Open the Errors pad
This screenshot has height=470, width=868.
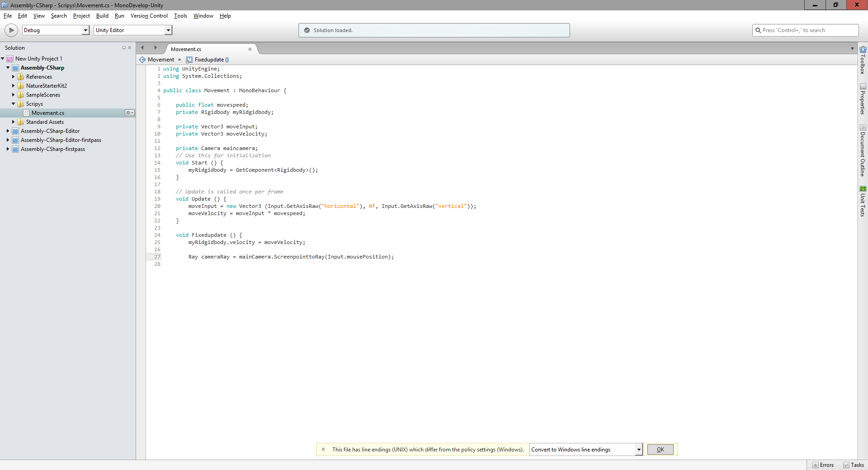coord(823,465)
